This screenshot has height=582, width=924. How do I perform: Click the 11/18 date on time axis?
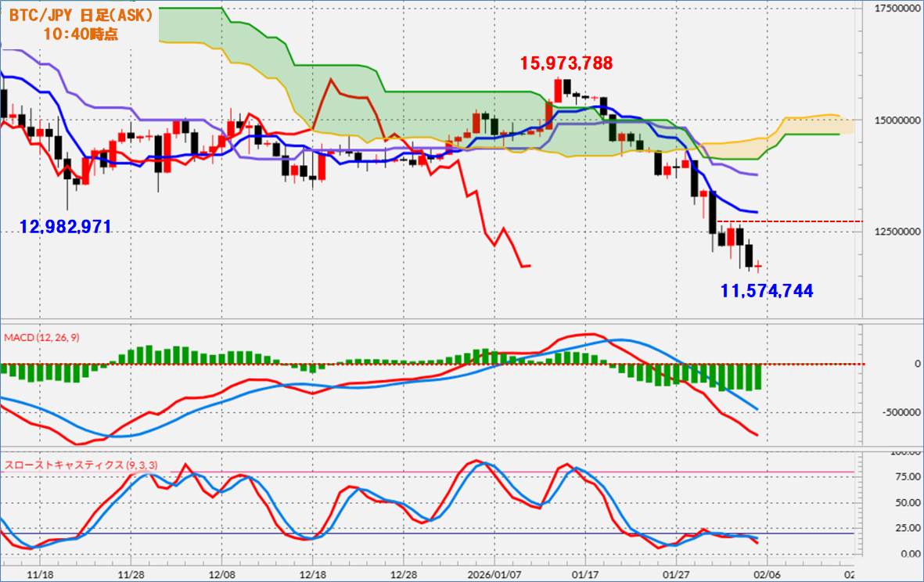click(x=41, y=573)
